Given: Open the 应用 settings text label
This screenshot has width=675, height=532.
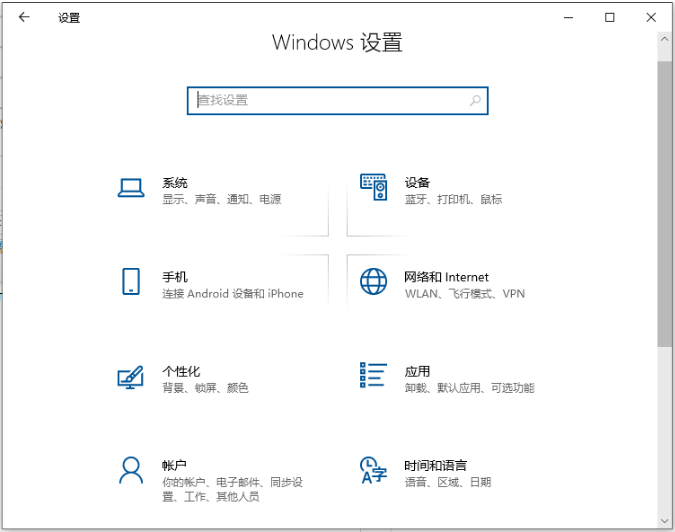Looking at the screenshot, I should 417,371.
